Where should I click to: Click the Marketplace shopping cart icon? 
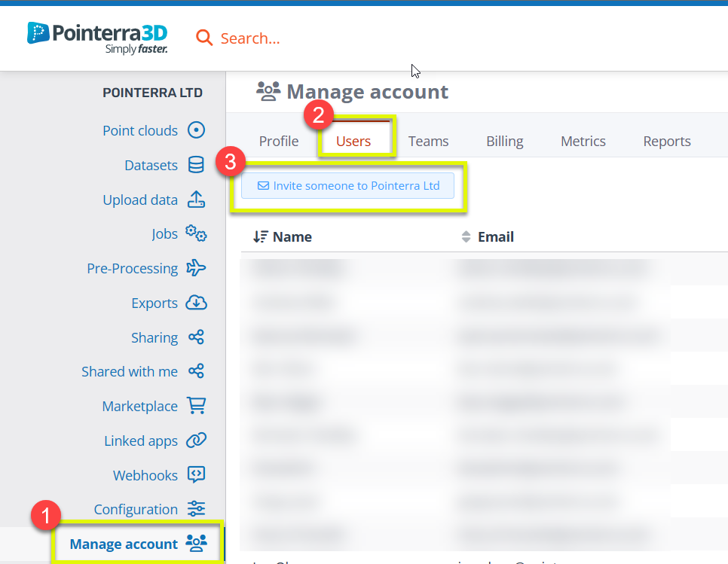click(x=196, y=405)
